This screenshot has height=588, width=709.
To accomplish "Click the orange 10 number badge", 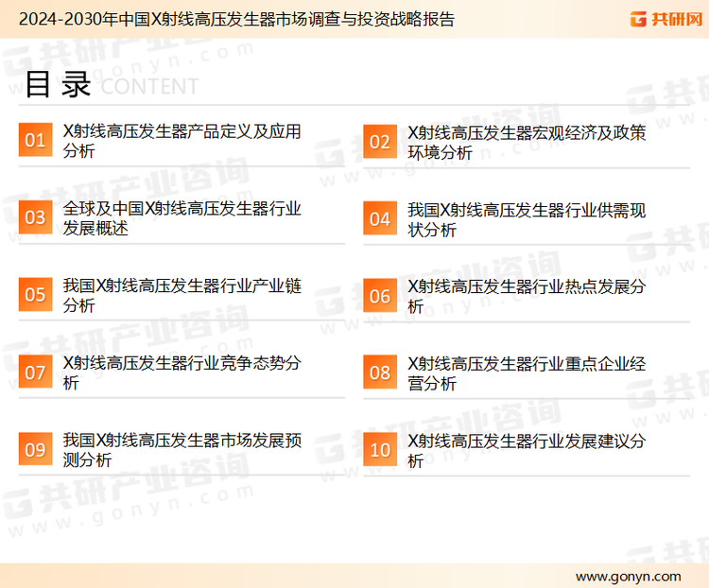I will point(379,449).
